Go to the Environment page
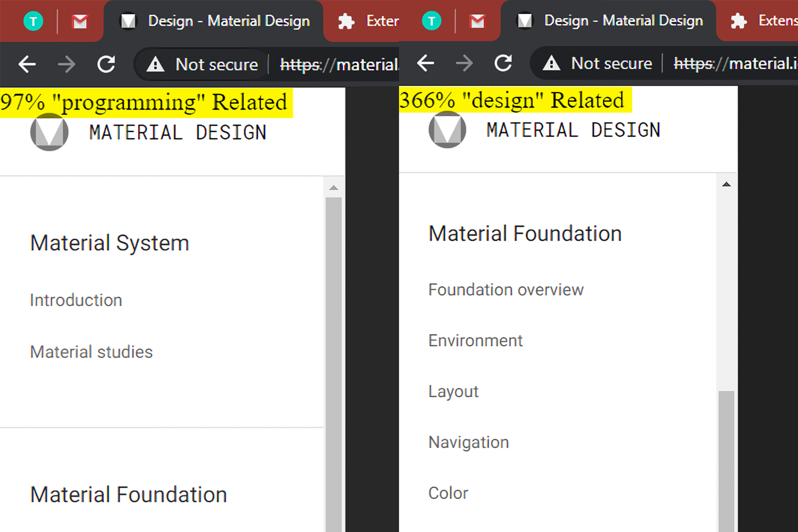The image size is (798, 532). (475, 341)
